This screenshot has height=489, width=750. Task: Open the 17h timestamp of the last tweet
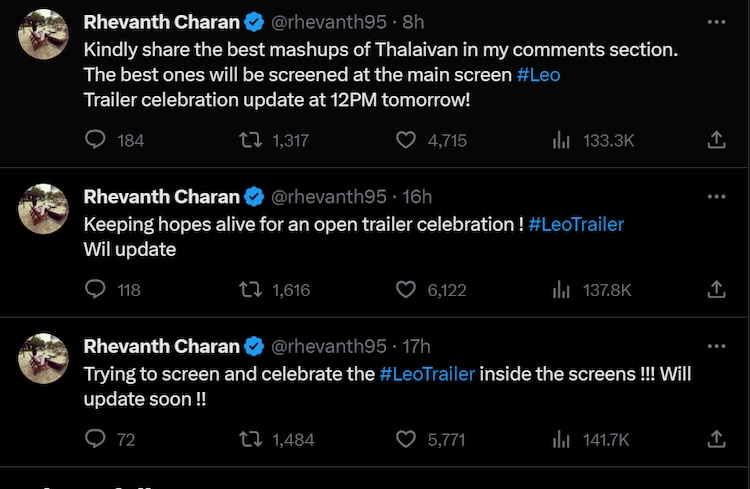(416, 346)
